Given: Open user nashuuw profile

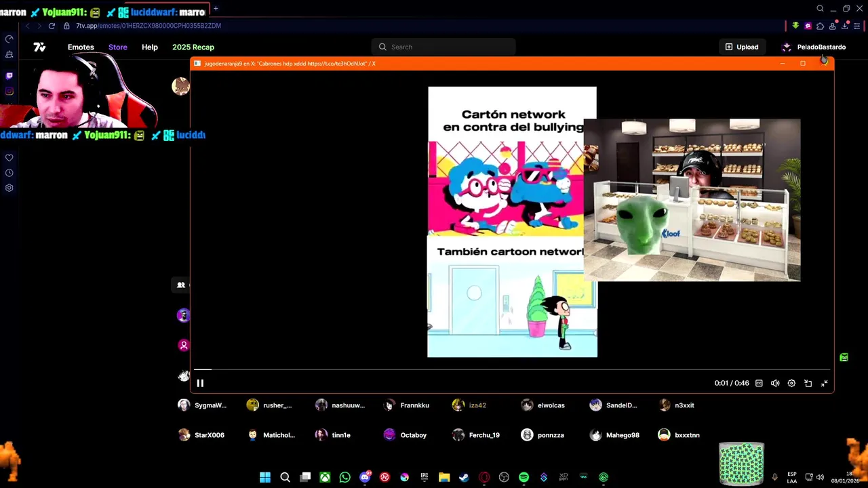Looking at the screenshot, I should point(340,405).
